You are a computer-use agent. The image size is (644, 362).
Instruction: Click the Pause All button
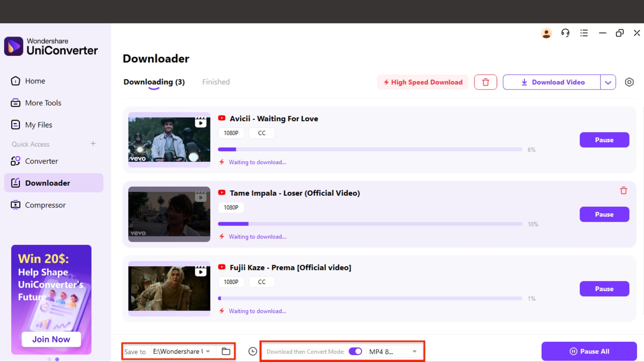click(589, 351)
